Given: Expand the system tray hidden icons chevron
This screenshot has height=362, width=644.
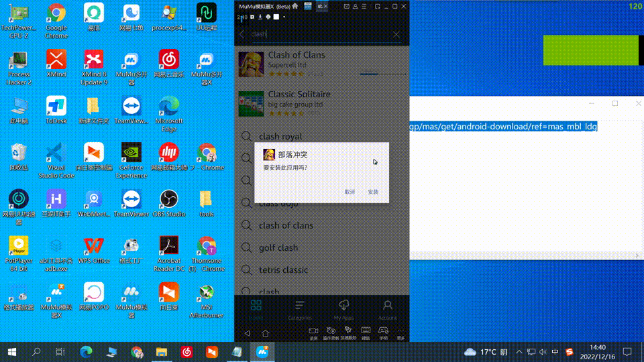Looking at the screenshot, I should 519,352.
